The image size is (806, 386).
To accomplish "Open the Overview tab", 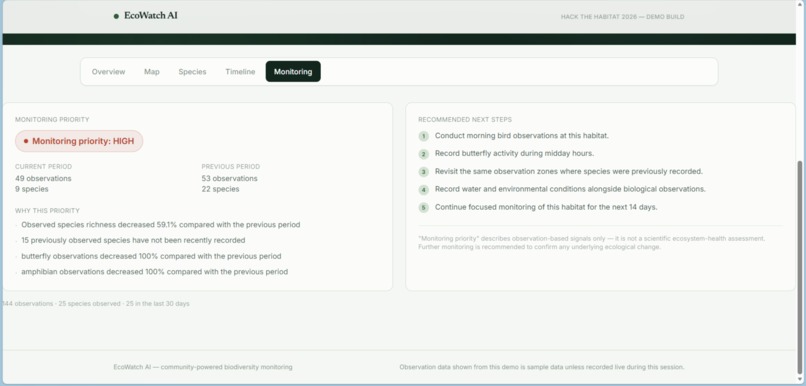I will [x=108, y=72].
